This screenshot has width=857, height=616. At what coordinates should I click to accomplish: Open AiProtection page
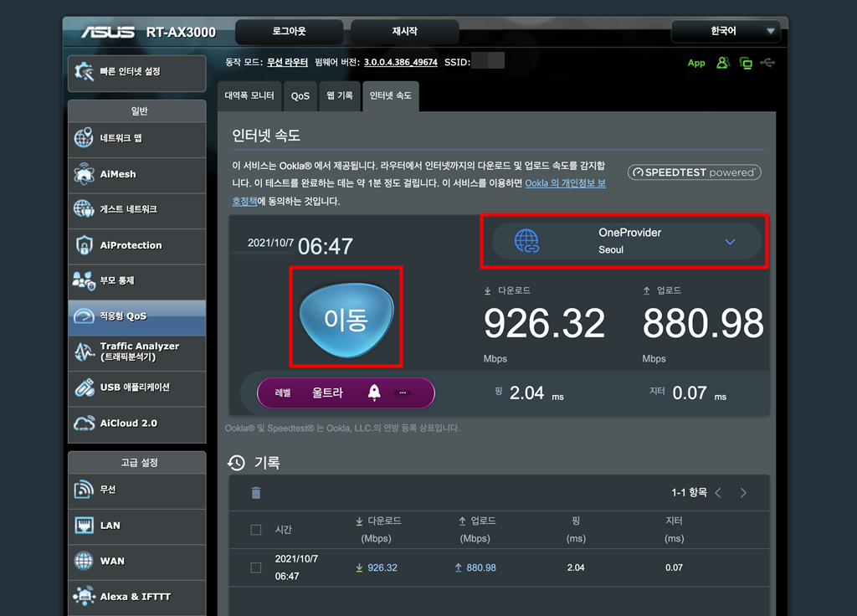tap(136, 245)
